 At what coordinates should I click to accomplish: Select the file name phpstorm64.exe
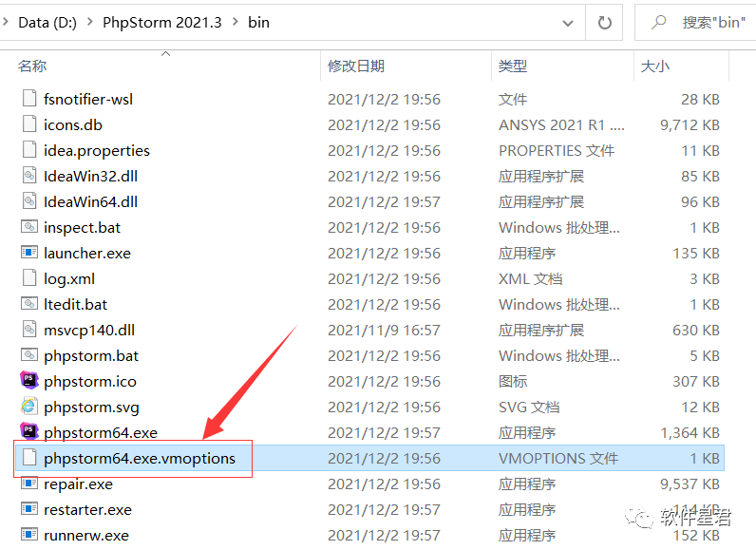tap(101, 433)
